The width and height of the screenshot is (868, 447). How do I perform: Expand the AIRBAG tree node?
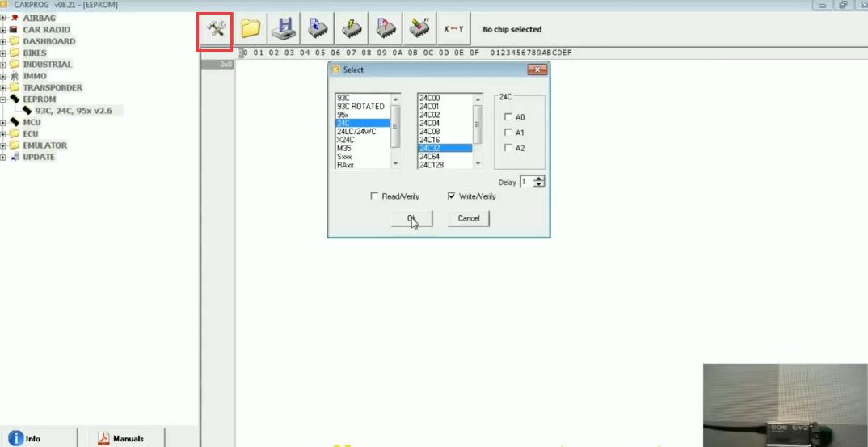(3, 18)
